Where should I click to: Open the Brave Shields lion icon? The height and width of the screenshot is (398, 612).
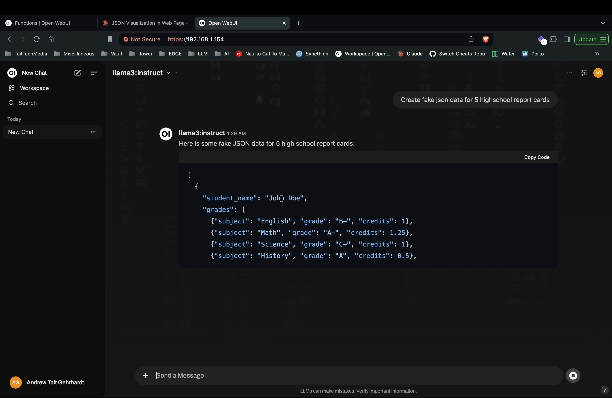point(486,39)
